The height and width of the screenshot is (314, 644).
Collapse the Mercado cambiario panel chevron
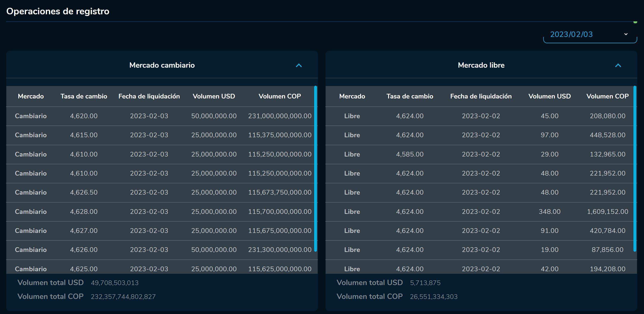coord(299,65)
